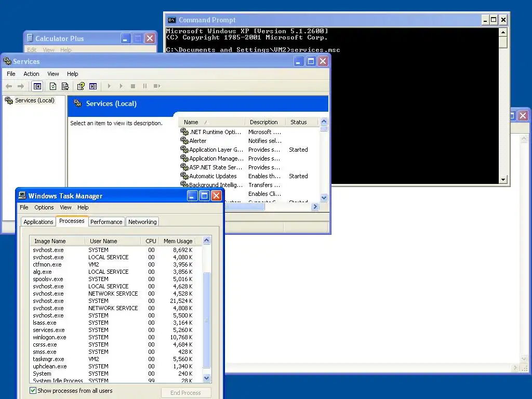532x399 pixels.
Task: Click the gear icon beside ASP.NET State Ser...
Action: tap(184, 167)
